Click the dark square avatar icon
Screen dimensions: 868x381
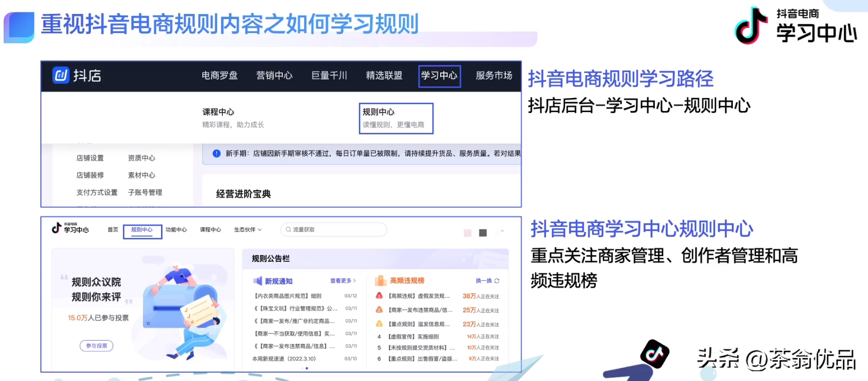click(x=483, y=233)
